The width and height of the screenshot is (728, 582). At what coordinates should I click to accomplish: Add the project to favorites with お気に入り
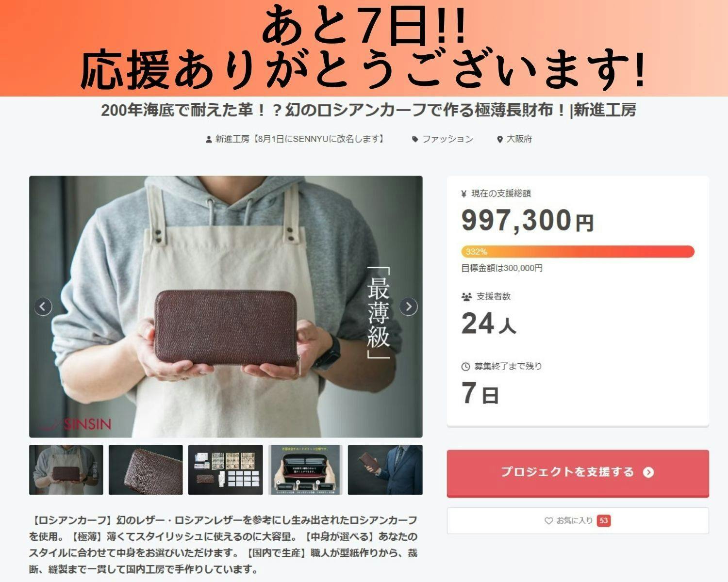point(578,520)
